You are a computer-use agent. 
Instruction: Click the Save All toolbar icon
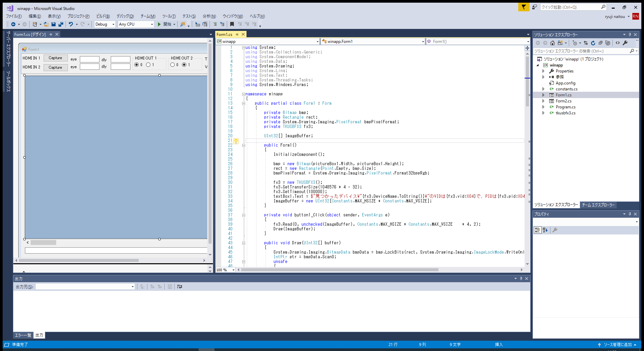pos(61,24)
